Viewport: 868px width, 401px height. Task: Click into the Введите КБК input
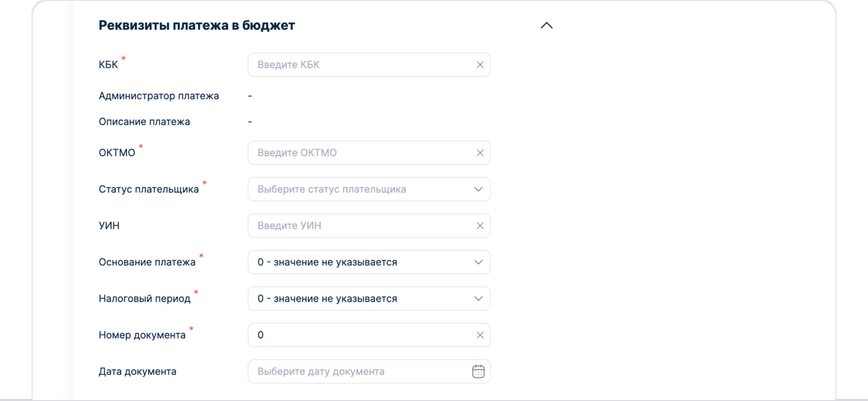click(362, 65)
